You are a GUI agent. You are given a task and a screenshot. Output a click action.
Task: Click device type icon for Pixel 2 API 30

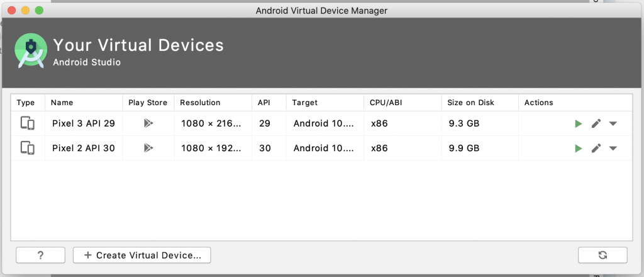pos(28,148)
